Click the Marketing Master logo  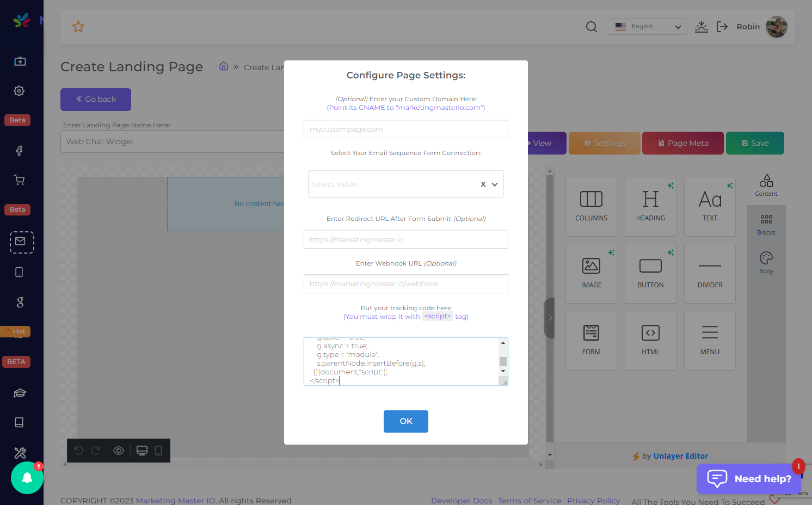(x=22, y=21)
